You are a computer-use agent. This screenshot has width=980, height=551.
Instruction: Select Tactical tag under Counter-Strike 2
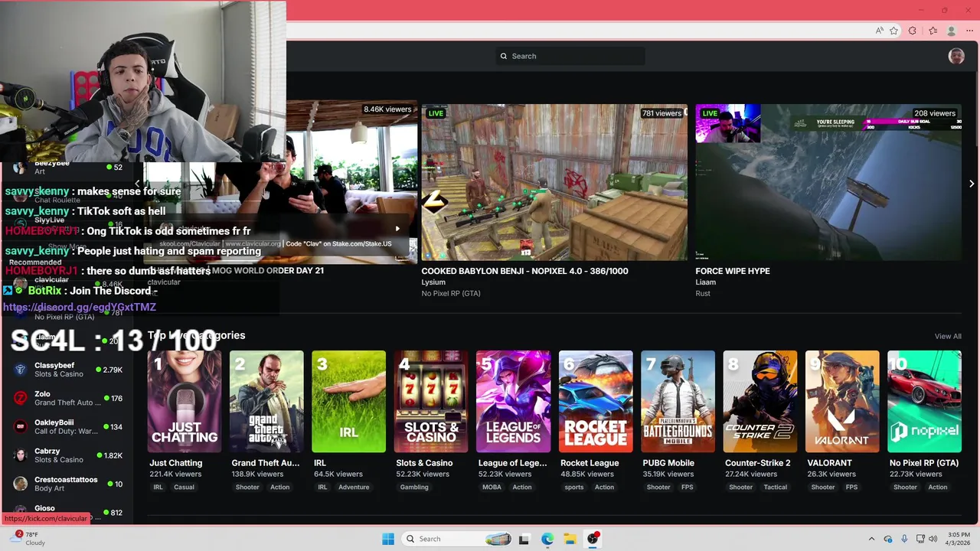(775, 487)
